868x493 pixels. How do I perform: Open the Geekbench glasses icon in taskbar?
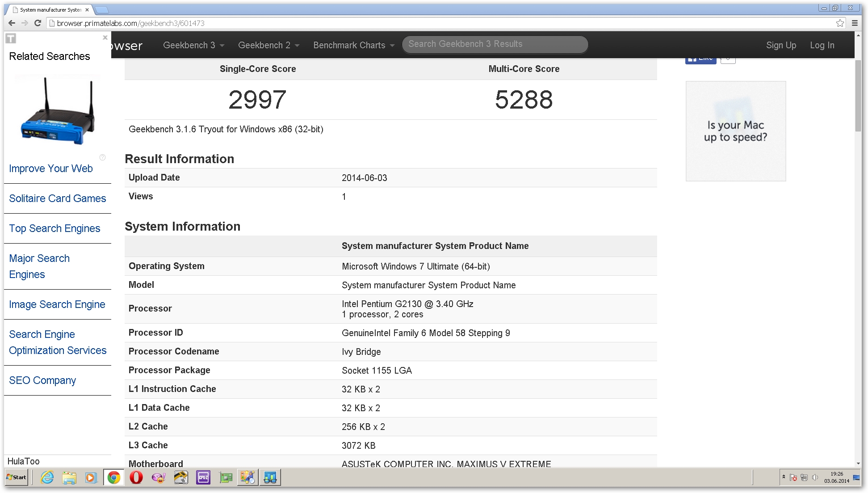270,478
